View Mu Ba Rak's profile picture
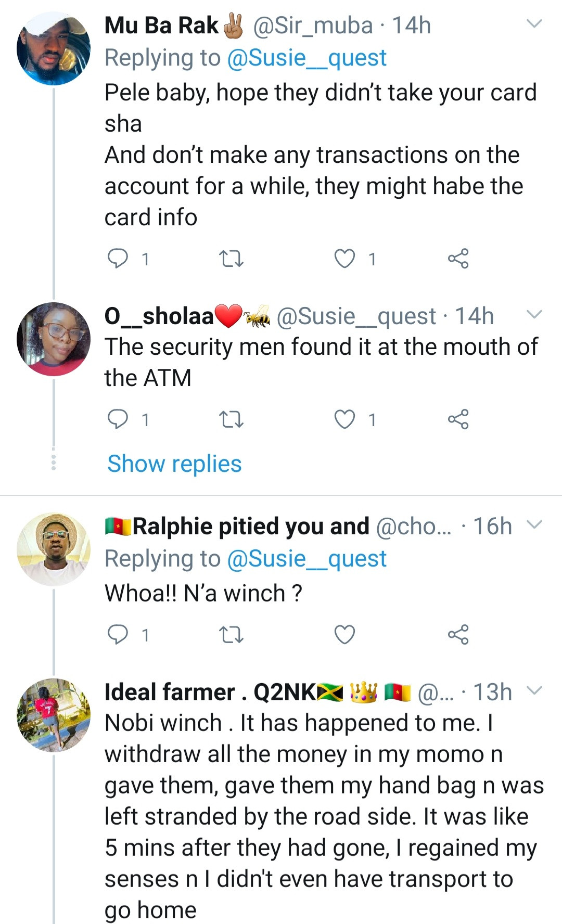562x924 pixels. pyautogui.click(x=54, y=49)
